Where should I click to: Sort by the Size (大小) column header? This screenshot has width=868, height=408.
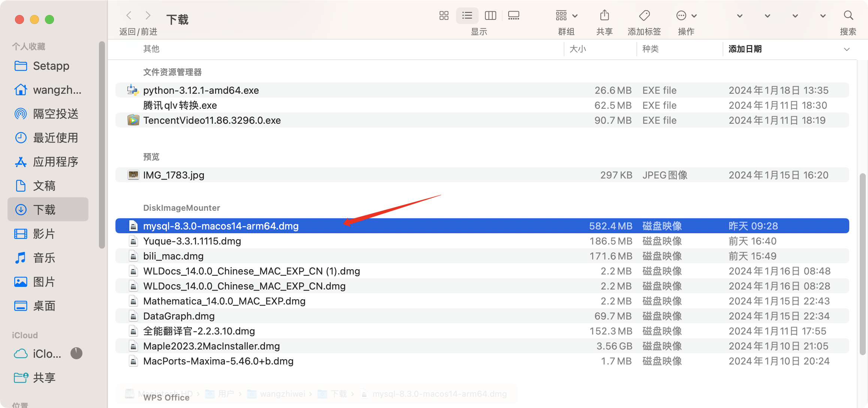pos(578,49)
